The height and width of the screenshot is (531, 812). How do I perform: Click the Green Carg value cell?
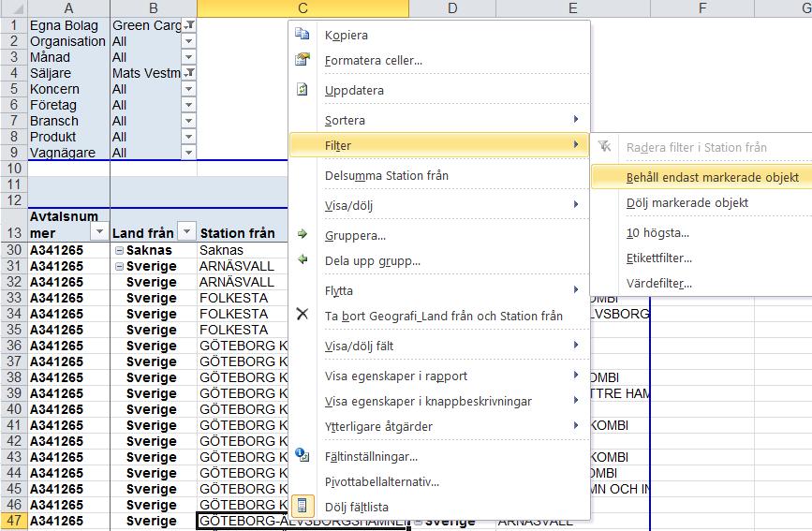[x=146, y=25]
